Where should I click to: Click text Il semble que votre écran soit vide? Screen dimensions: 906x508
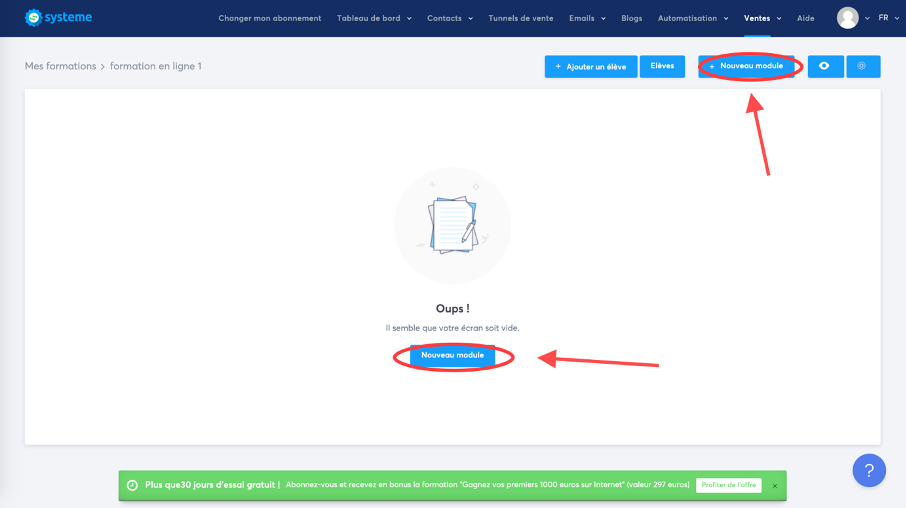click(x=452, y=328)
